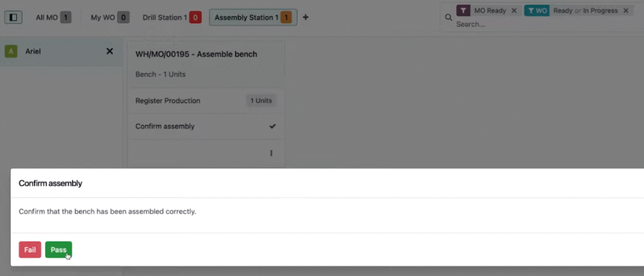Remove the WO Ready or In Progress filter
Image resolution: width=644 pixels, height=276 pixels.
click(626, 11)
